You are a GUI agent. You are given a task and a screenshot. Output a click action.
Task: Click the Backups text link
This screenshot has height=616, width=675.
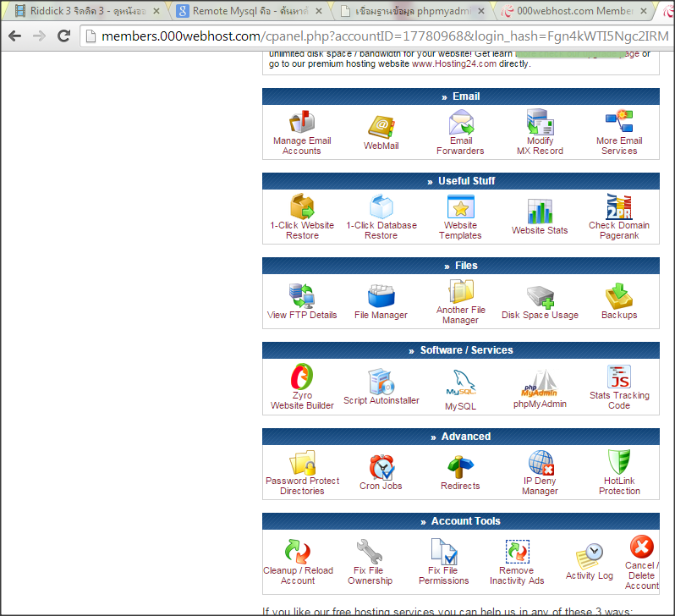pos(619,315)
